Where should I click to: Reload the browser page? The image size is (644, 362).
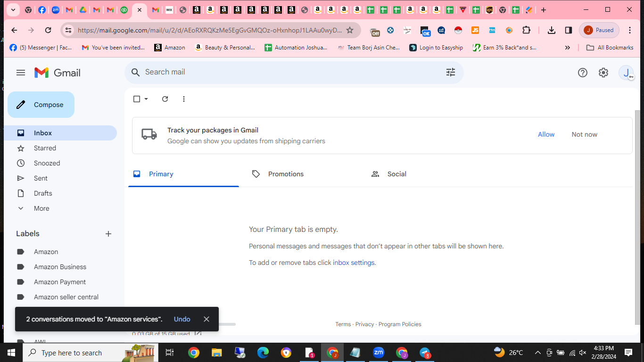(x=48, y=30)
